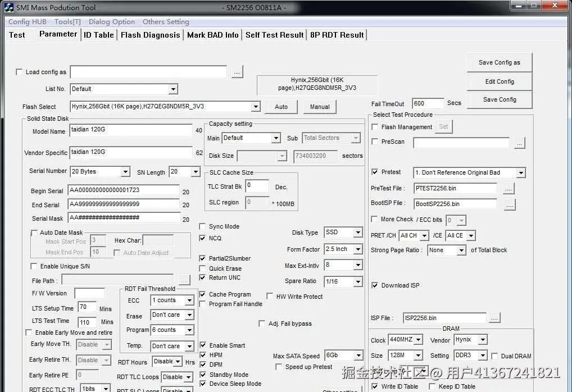The height and width of the screenshot is (392, 572).
Task: Enable Adj. Fail bypass checkbox
Action: click(x=262, y=323)
